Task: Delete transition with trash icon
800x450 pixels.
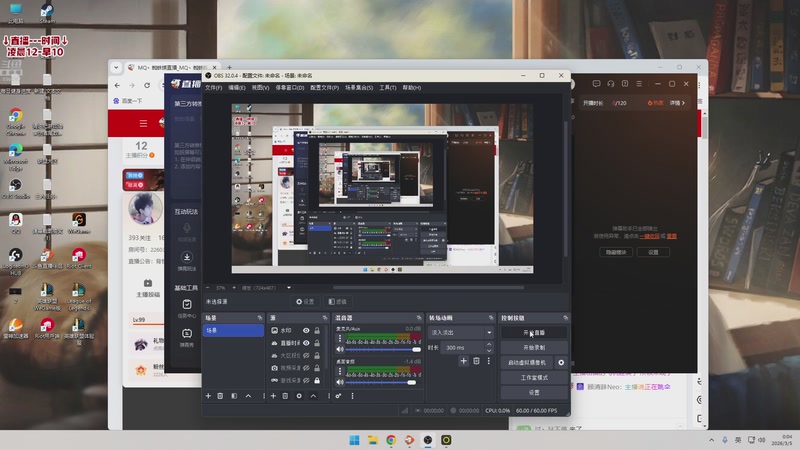Action: pyautogui.click(x=476, y=361)
